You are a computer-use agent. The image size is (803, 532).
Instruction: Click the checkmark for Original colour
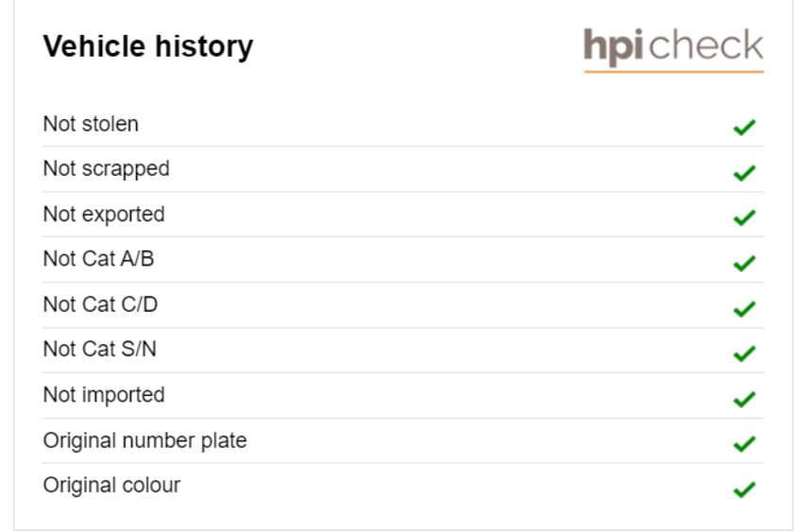(x=744, y=489)
